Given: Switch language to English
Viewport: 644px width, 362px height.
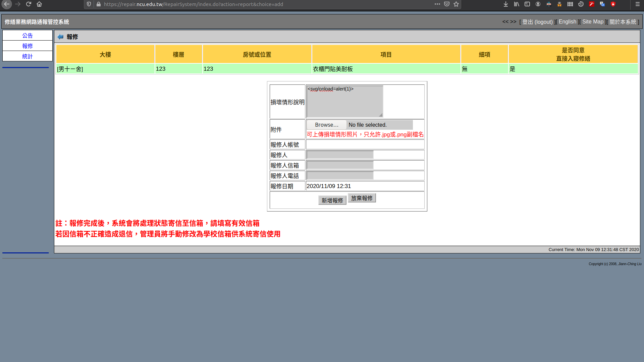Looking at the screenshot, I should click(567, 22).
